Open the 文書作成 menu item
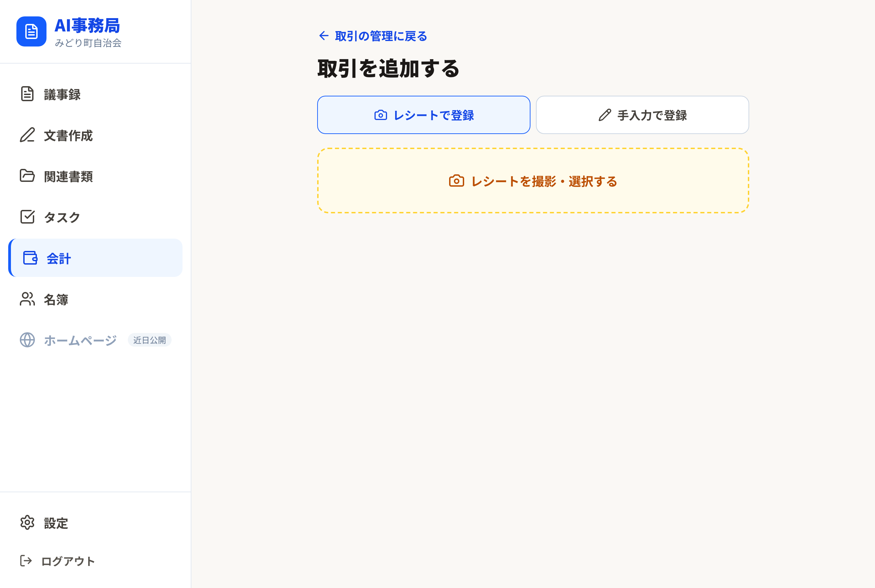875x588 pixels. pyautogui.click(x=95, y=135)
